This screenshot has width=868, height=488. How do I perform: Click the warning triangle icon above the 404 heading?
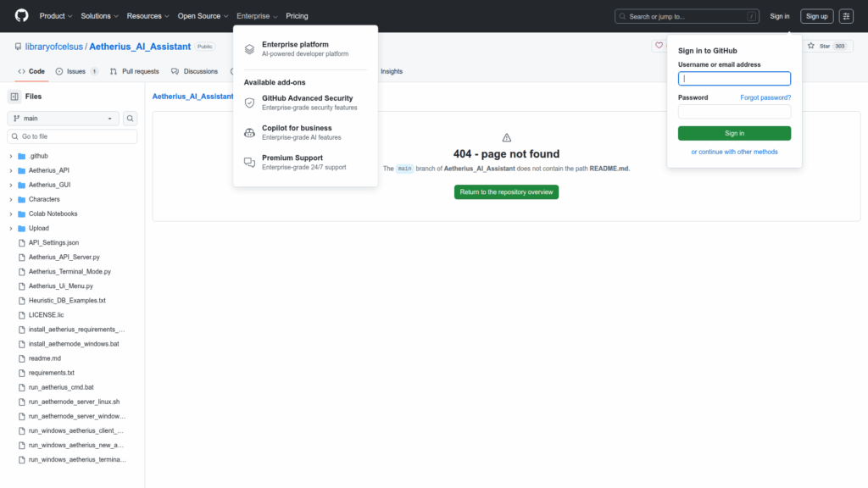point(507,138)
